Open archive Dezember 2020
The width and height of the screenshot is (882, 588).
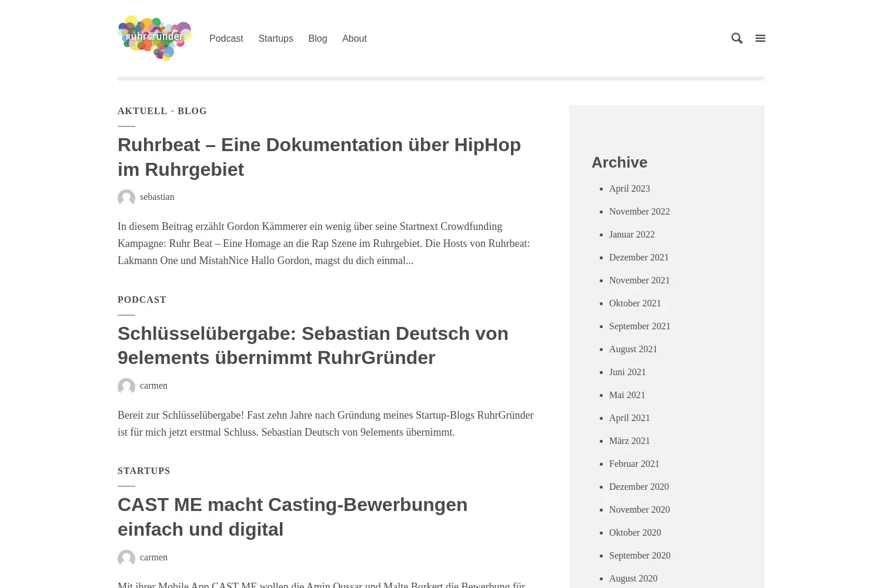[639, 487]
